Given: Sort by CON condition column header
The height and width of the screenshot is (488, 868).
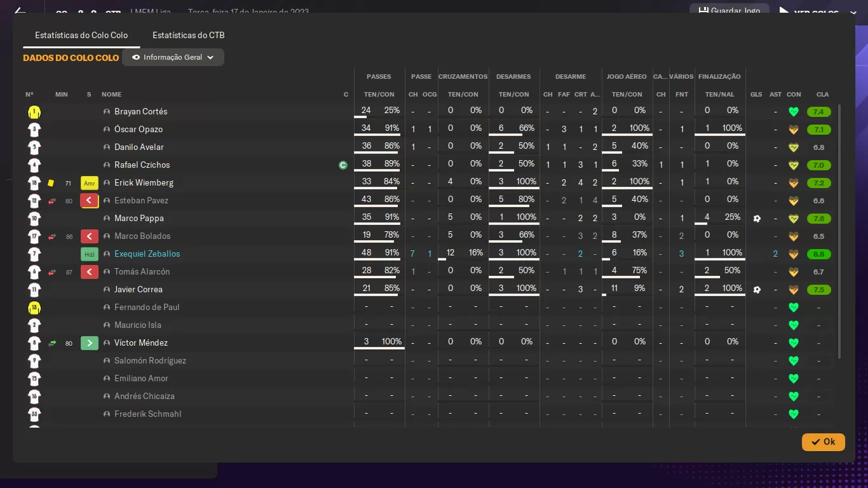Looking at the screenshot, I should pyautogui.click(x=794, y=95).
